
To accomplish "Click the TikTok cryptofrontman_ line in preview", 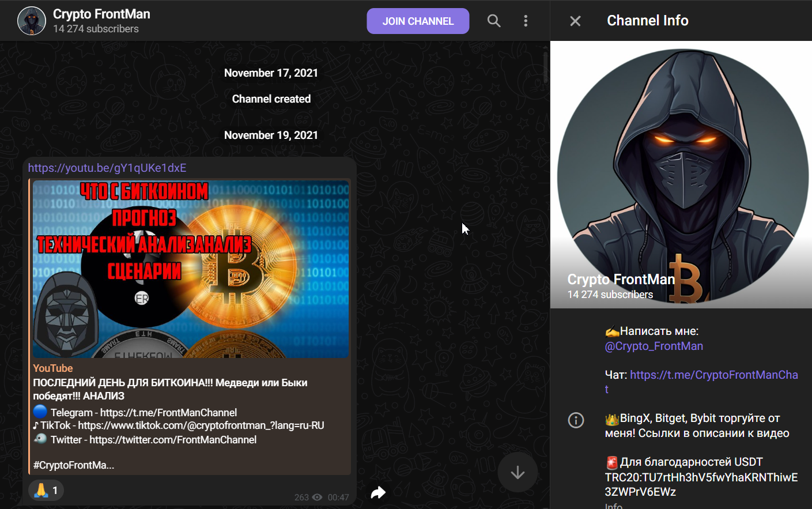I will click(x=179, y=425).
